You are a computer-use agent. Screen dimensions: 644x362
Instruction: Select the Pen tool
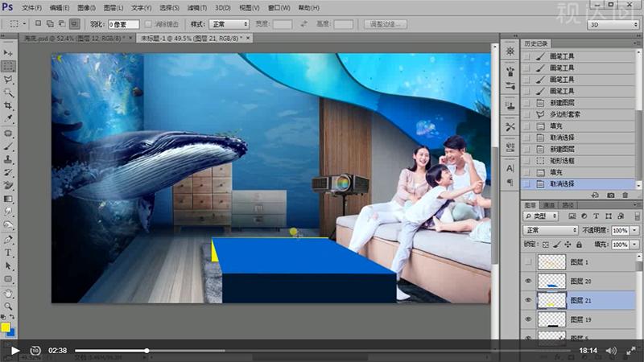pos(8,239)
